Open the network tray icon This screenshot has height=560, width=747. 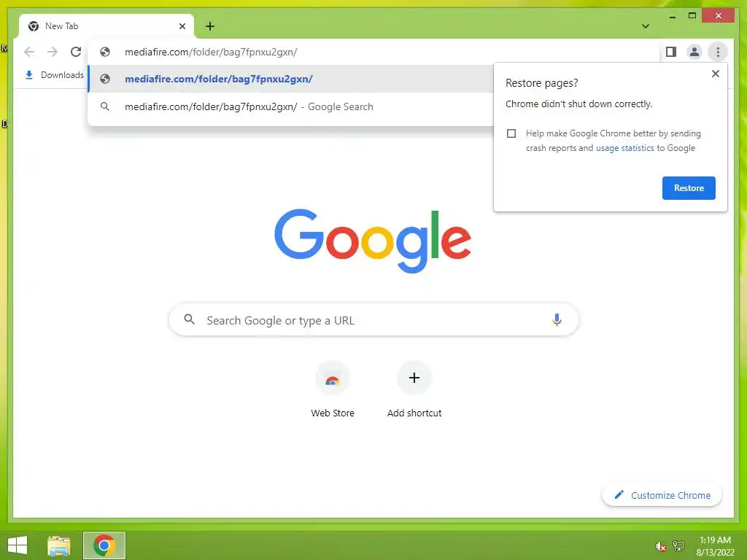click(x=678, y=546)
